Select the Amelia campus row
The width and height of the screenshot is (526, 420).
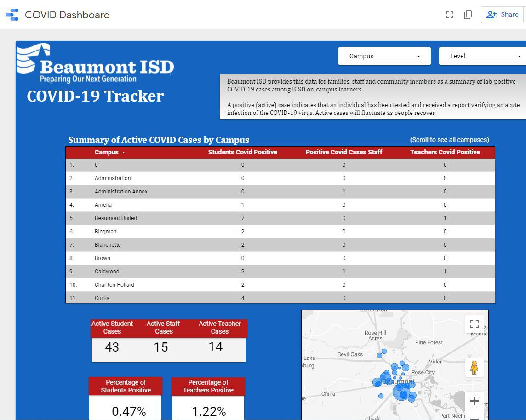[280, 205]
